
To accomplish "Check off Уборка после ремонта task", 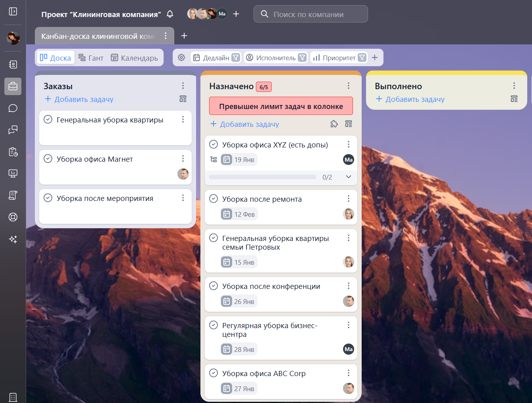I will point(214,199).
